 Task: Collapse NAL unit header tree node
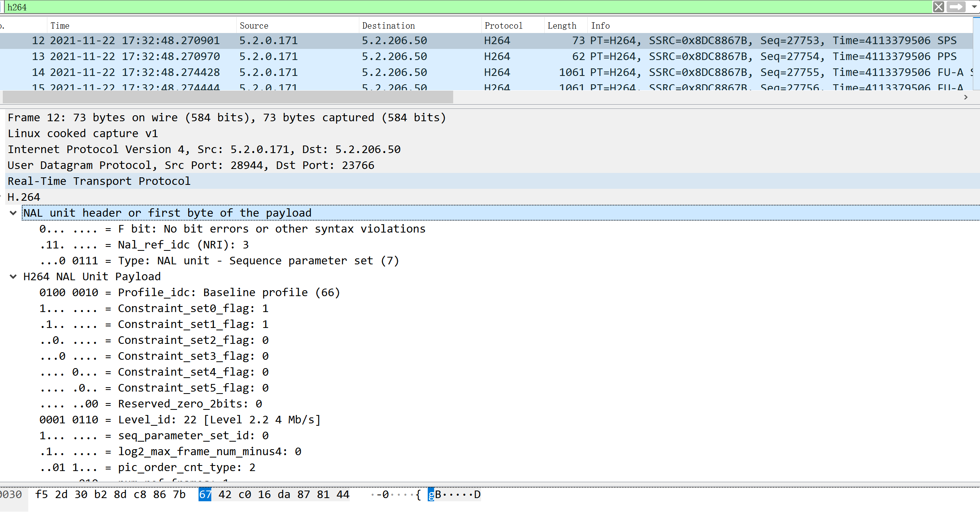point(13,213)
